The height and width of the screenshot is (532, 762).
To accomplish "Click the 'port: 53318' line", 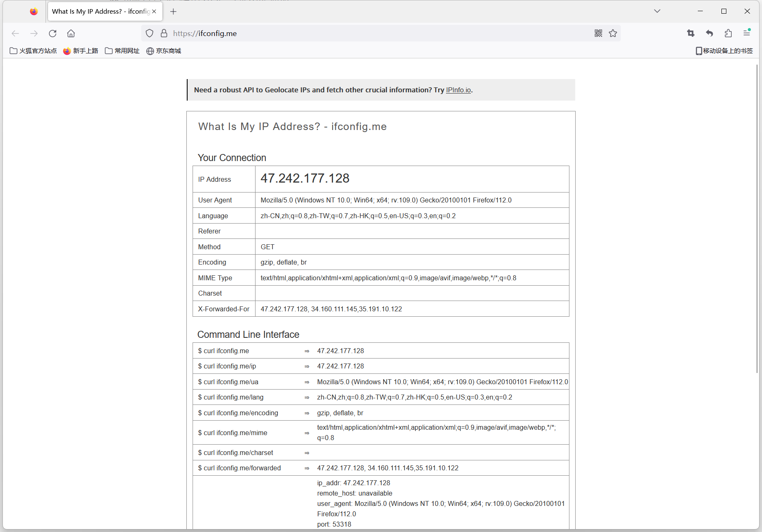I will coord(334,525).
